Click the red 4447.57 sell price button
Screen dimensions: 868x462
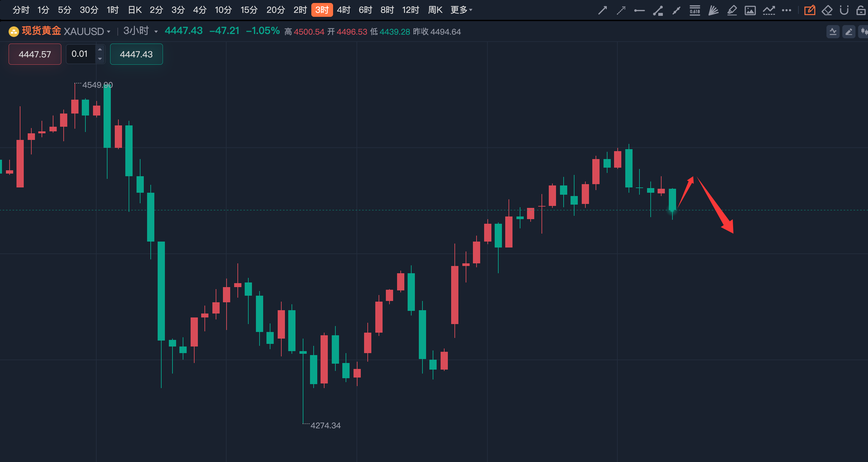click(35, 54)
